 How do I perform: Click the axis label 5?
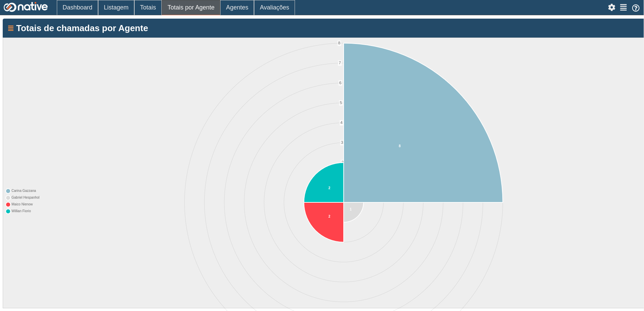point(341,103)
